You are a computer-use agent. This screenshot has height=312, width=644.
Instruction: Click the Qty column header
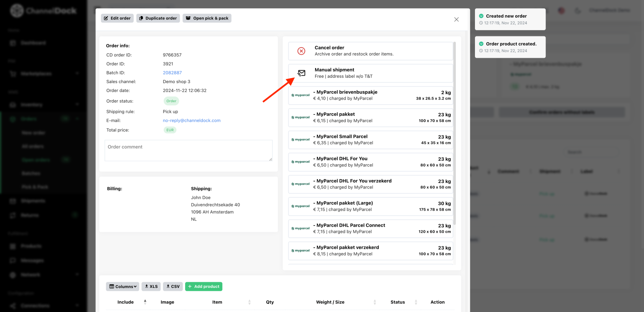coord(270,302)
